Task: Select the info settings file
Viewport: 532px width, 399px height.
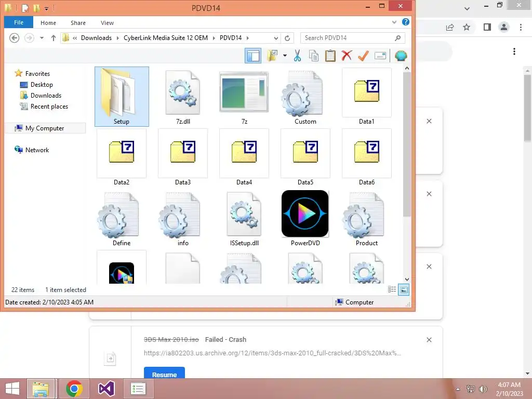Action: point(183,219)
